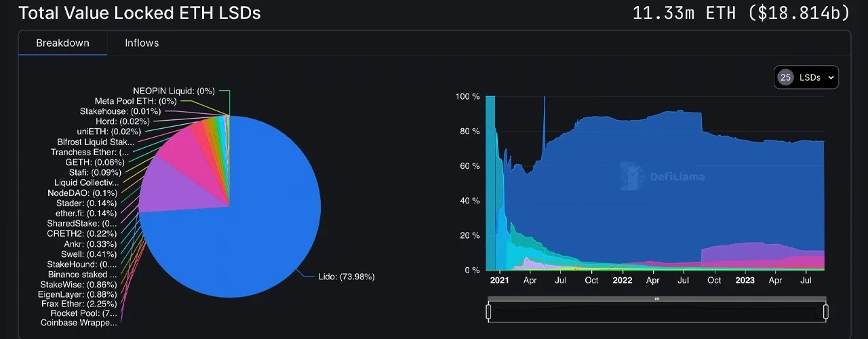This screenshot has width=868, height=339.
Task: Click the StakeWise (0.86%) label
Action: click(79, 284)
